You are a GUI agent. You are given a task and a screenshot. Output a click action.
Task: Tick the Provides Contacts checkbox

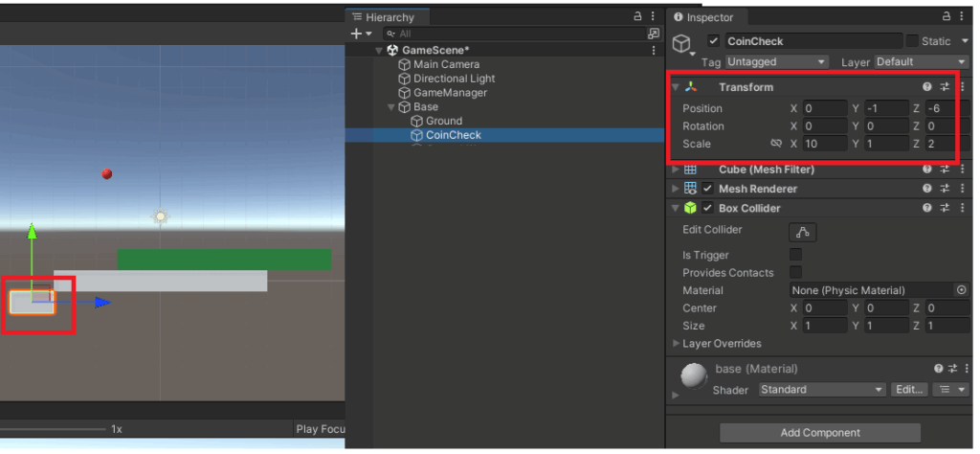(x=795, y=273)
